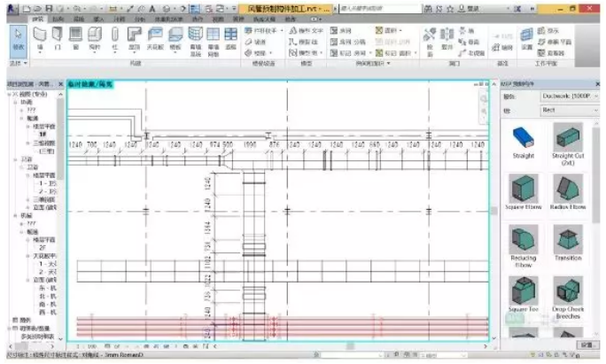Screen dimensions: 606x364
Task: Open the sixth ribbon tab (Analyze)
Action: coord(139,19)
